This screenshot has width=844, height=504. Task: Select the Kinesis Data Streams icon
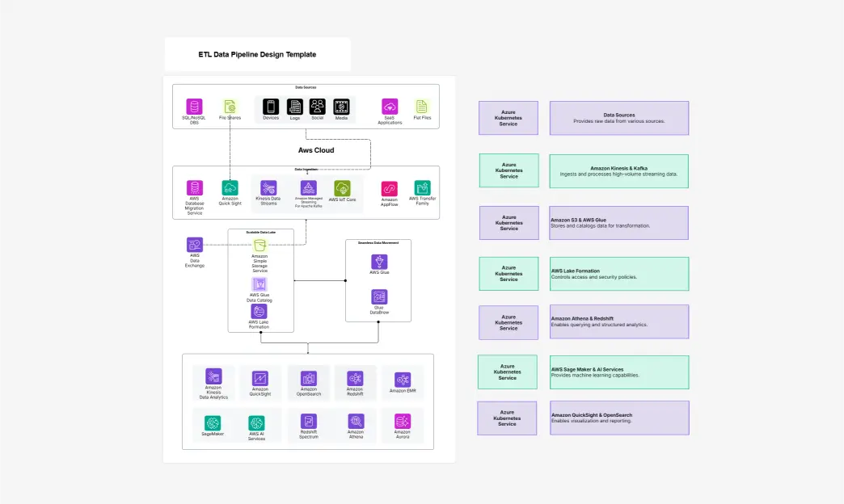268,187
